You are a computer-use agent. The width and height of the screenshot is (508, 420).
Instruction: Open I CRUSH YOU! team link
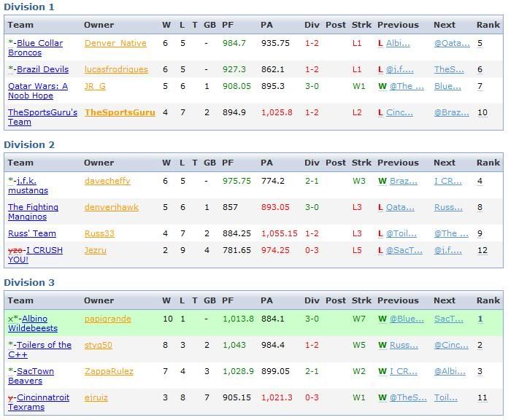tap(35, 255)
